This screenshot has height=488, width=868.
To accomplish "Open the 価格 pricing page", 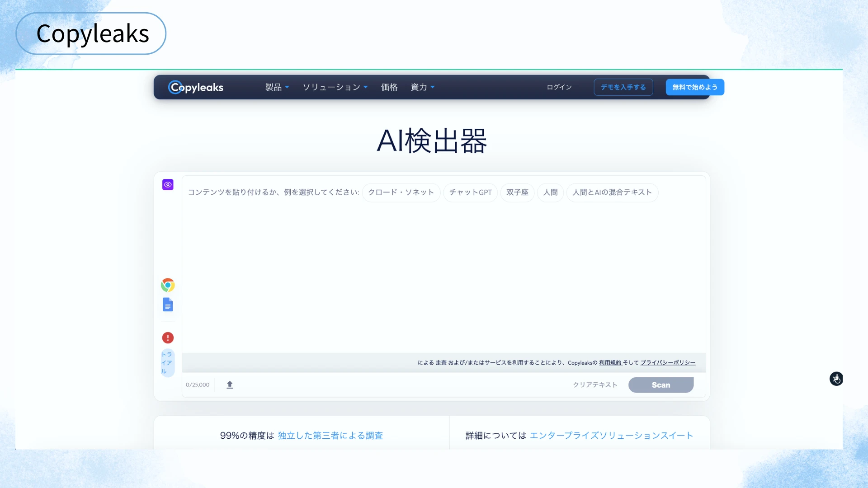I will tap(389, 87).
